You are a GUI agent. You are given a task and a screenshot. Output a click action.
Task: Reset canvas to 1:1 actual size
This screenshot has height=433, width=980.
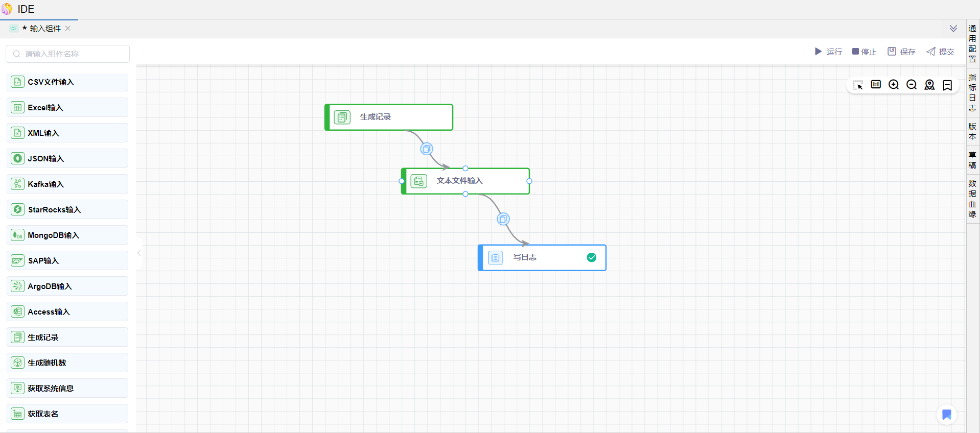[876, 85]
